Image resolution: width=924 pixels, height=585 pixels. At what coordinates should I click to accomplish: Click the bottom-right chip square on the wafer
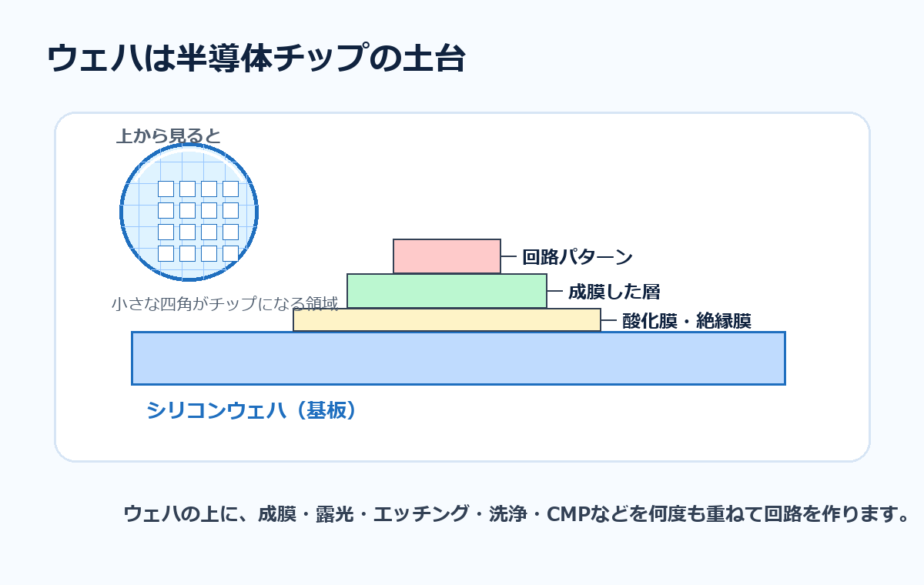[x=230, y=253]
